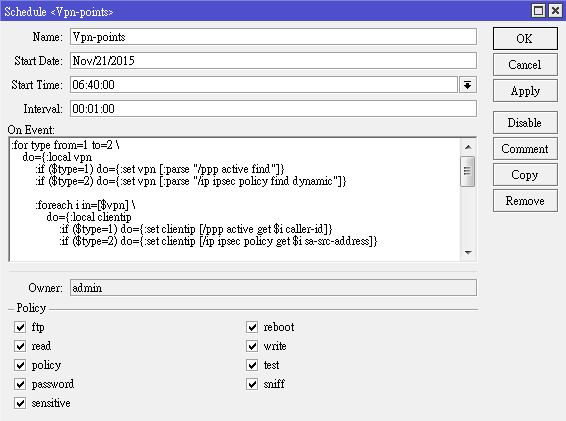Click the Interval field
Screen dimensions: 566x421
(273, 109)
